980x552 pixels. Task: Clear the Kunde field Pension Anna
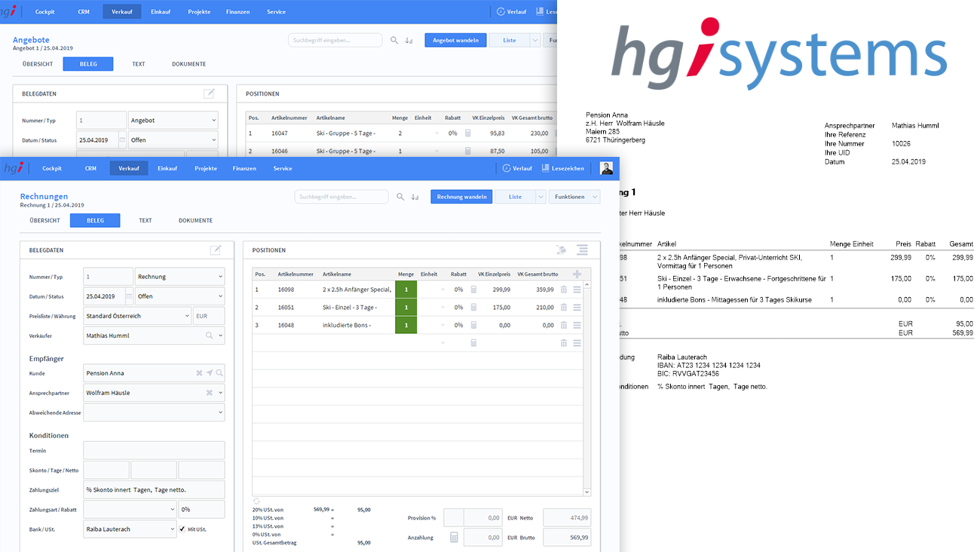click(200, 373)
